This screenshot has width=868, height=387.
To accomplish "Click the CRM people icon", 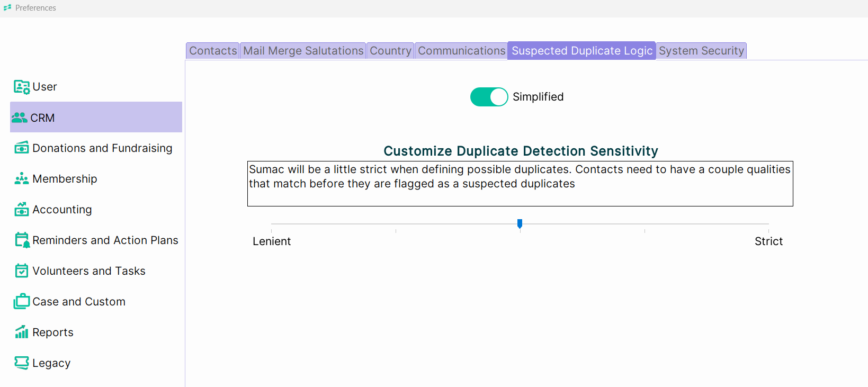I will tap(20, 118).
